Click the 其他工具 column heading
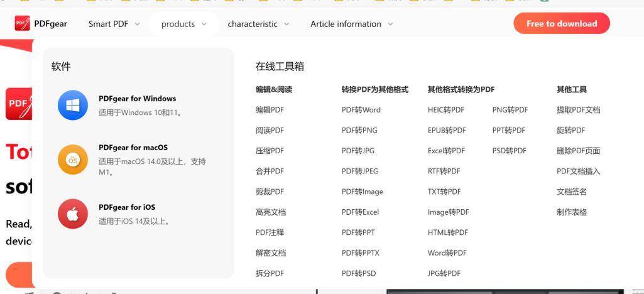 point(572,89)
